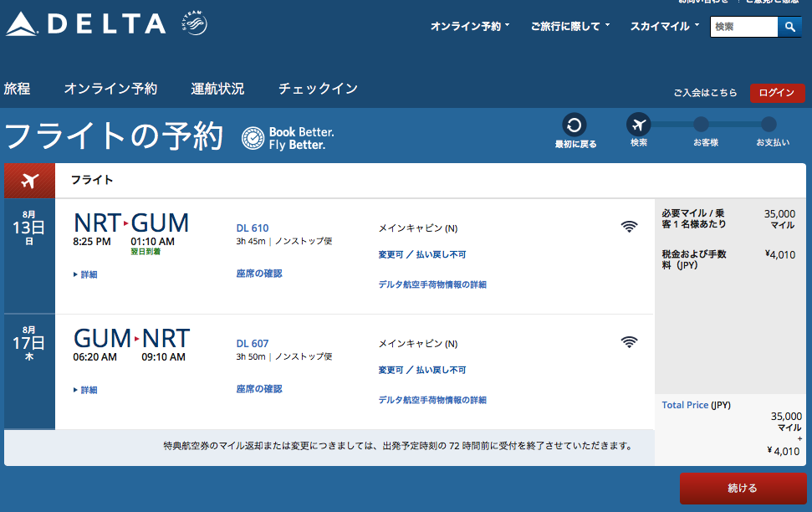Viewport: 812px width, 512px height.
Task: Click メインキャビン (N) for DL 610
Action: (418, 228)
